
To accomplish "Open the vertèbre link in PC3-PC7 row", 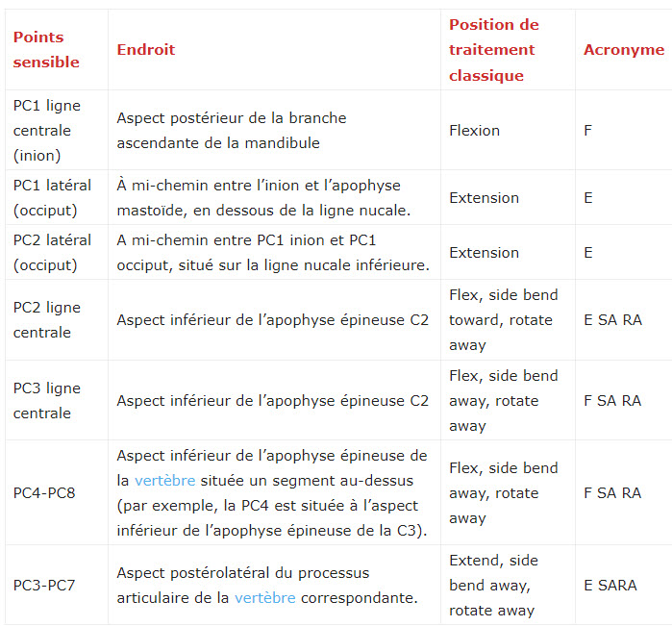I will point(264,597).
